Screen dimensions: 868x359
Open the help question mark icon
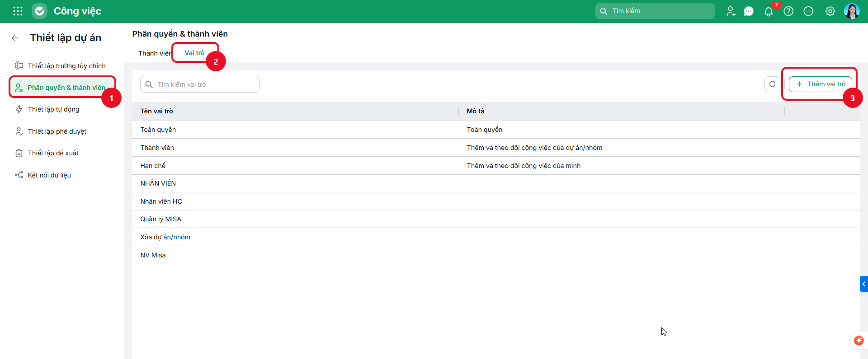point(788,11)
